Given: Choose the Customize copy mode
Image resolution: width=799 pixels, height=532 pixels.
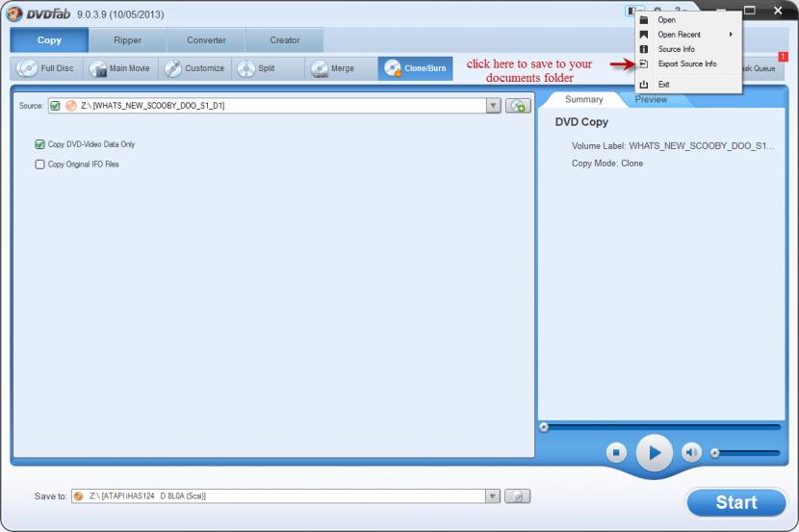Looking at the screenshot, I should pos(194,68).
